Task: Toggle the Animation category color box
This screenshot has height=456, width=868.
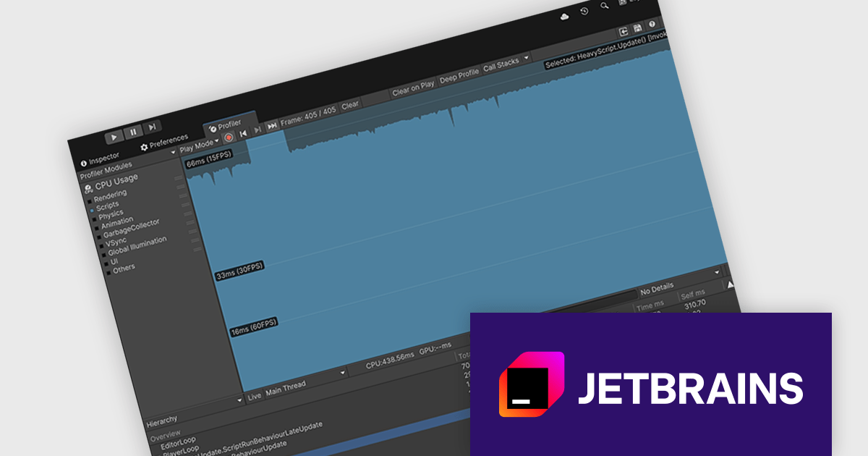Action: 97,228
